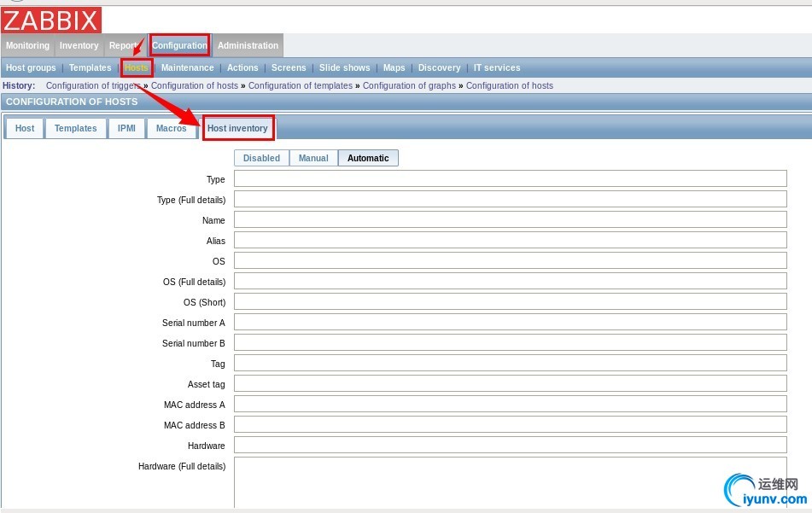Open the Reports main menu
The width and height of the screenshot is (812, 513).
tap(125, 45)
